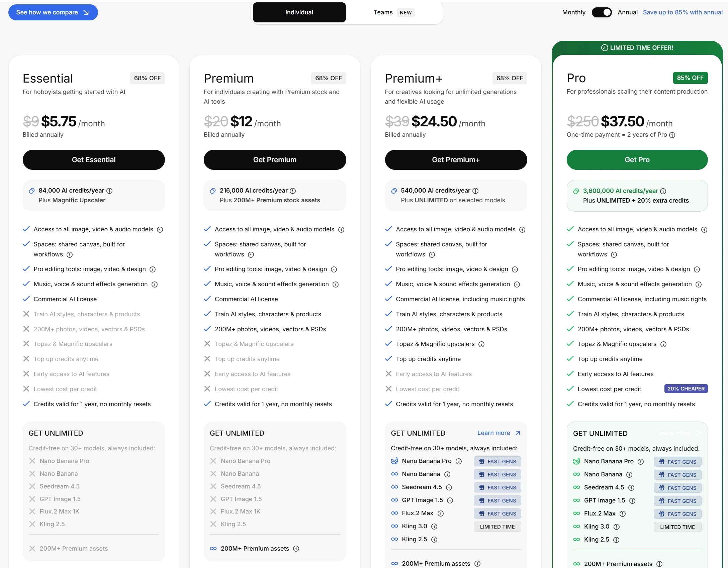Click info icon beside Pro Kling 3.0
The width and height of the screenshot is (728, 568).
[x=617, y=527]
